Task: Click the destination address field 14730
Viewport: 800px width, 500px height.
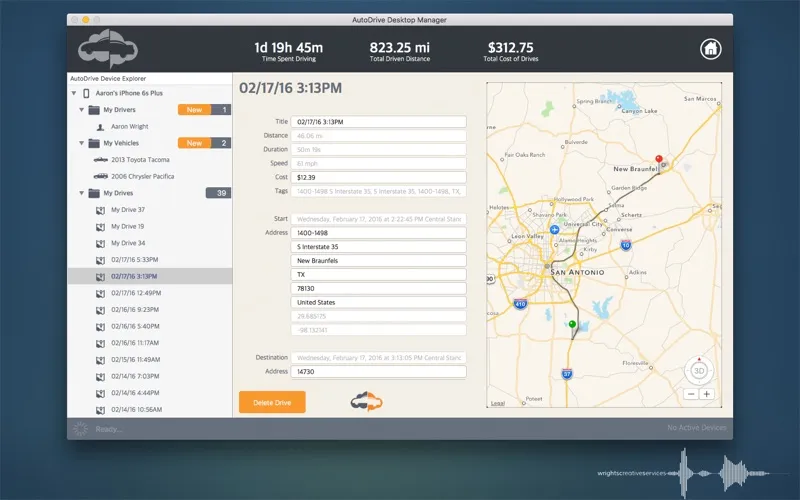Action: pos(379,372)
